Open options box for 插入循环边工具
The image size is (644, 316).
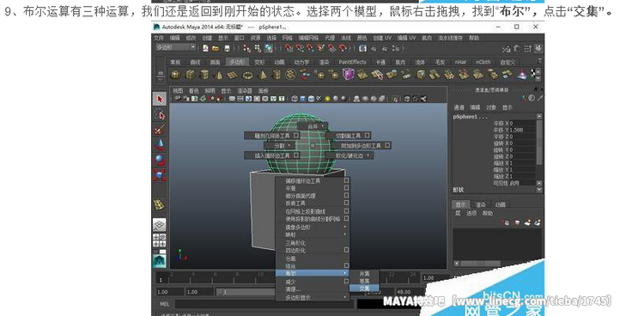(x=296, y=155)
